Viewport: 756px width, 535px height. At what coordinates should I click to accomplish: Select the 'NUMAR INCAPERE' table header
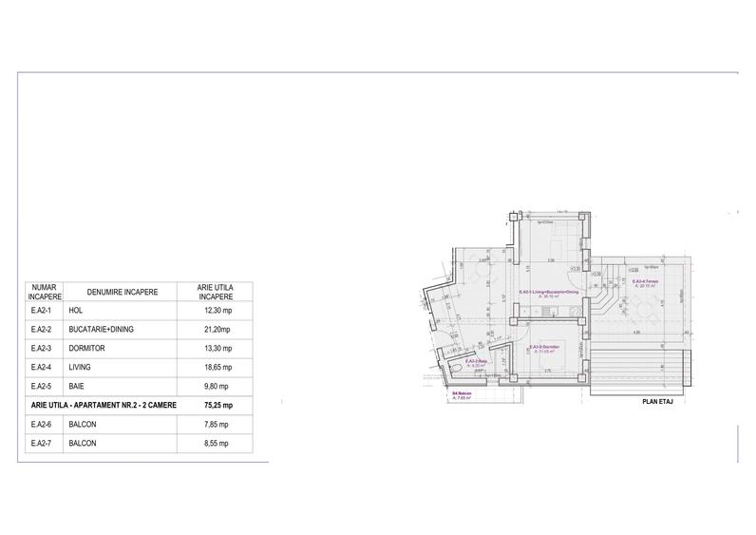[44, 292]
